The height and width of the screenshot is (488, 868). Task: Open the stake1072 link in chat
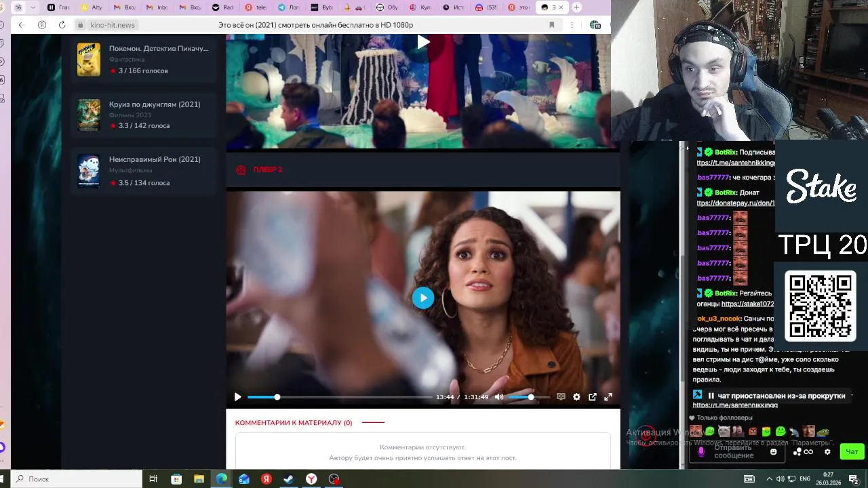coord(748,304)
